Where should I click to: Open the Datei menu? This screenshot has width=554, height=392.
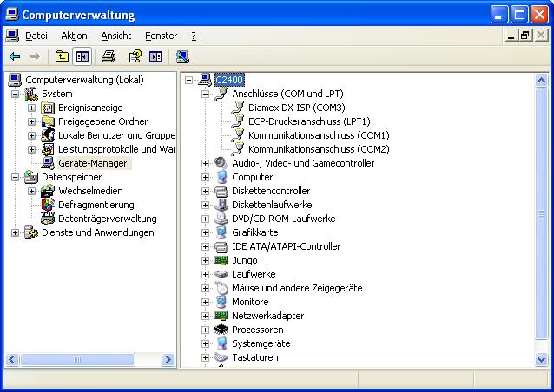36,36
